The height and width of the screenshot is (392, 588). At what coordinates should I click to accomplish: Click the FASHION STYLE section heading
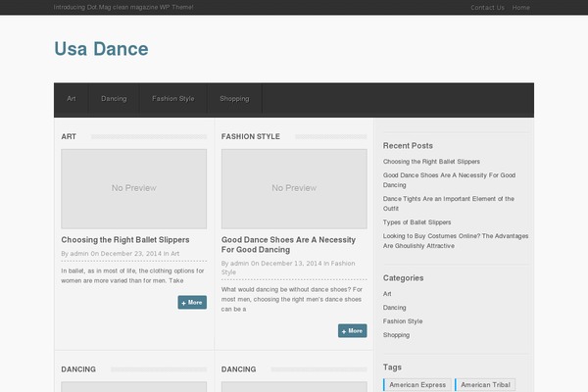(x=251, y=136)
